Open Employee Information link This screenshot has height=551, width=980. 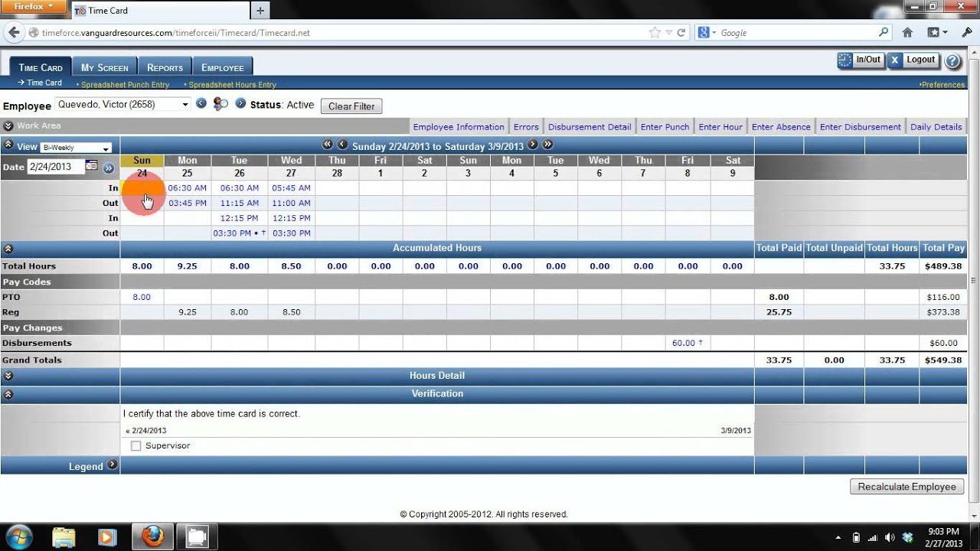tap(459, 127)
